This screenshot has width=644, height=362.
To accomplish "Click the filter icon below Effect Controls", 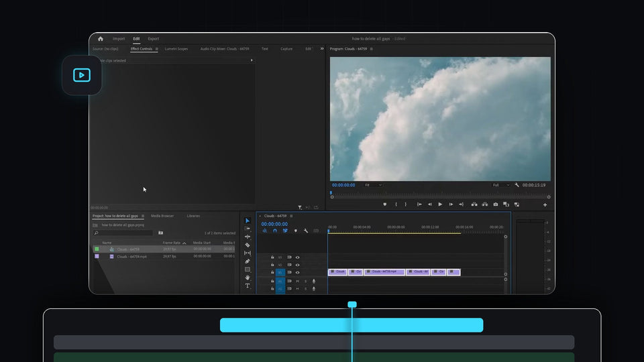I will pyautogui.click(x=300, y=208).
